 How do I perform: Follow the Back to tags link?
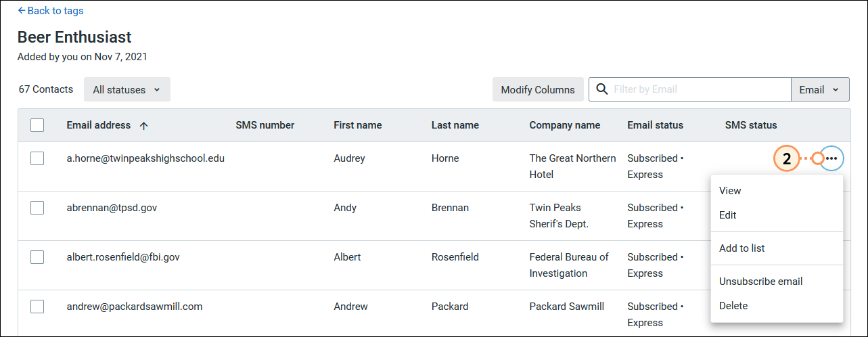[51, 11]
